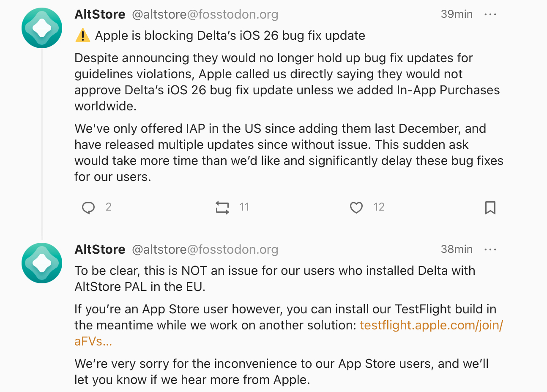Click the AltStore avatar on the first post
547x392 pixels.
coord(42,28)
